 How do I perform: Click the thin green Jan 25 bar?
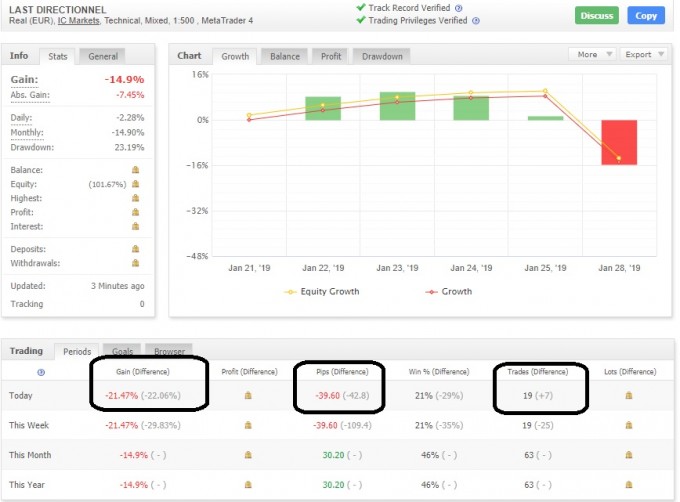click(x=545, y=118)
